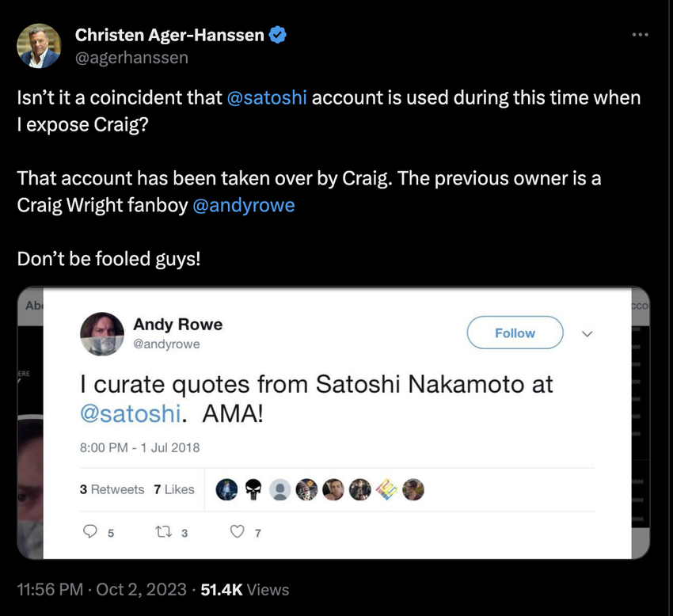Open the Punisher skull liker avatar

click(253, 489)
